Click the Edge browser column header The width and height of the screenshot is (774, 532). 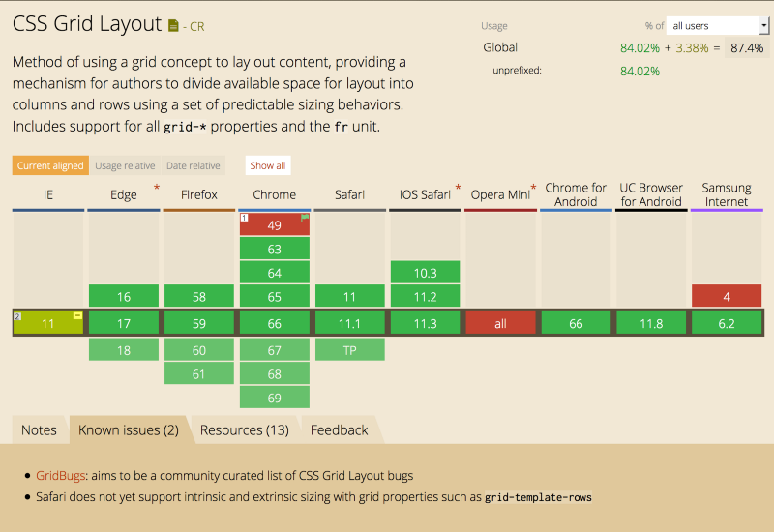pyautogui.click(x=124, y=194)
